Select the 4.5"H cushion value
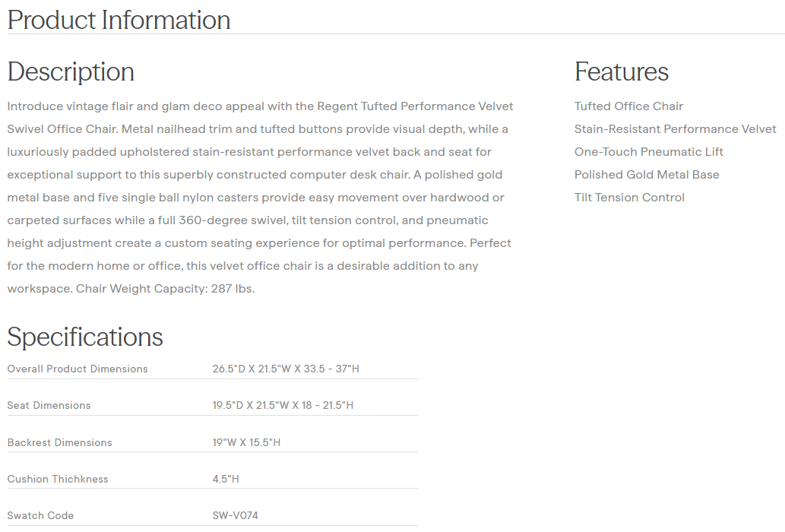 coord(226,479)
